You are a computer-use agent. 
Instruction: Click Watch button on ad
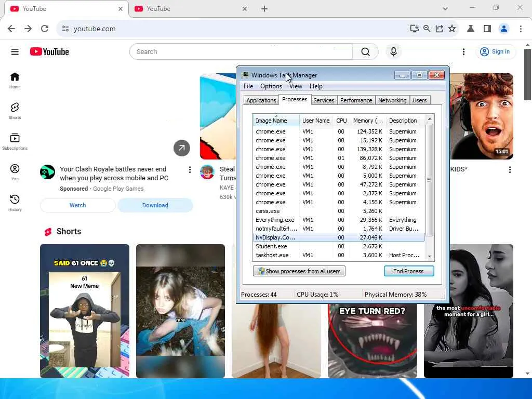pyautogui.click(x=78, y=205)
